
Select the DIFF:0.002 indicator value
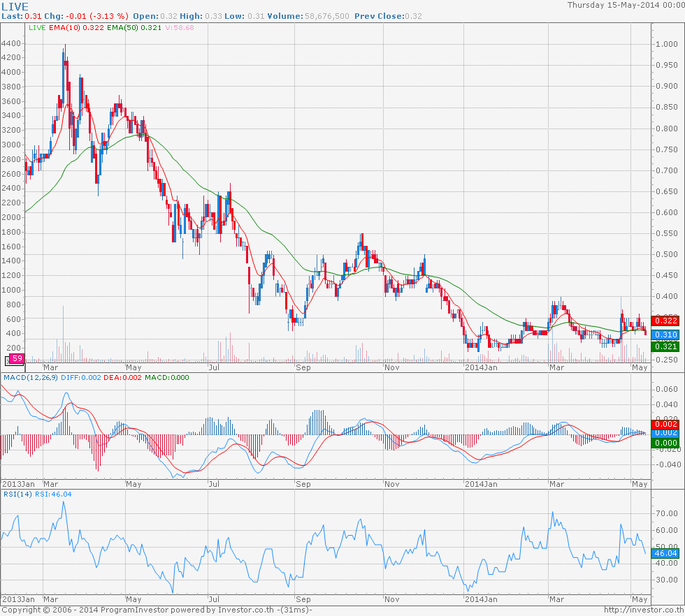[81, 378]
